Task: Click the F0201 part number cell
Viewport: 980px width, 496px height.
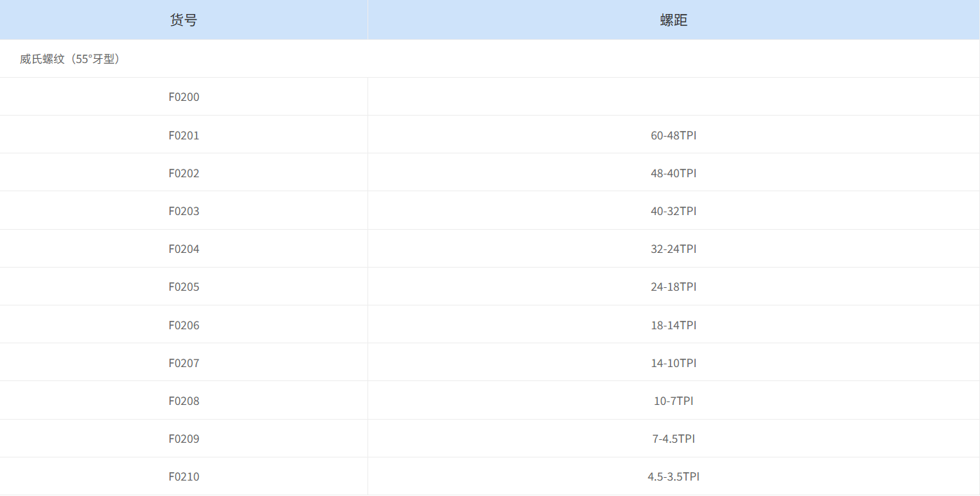Action: click(183, 135)
